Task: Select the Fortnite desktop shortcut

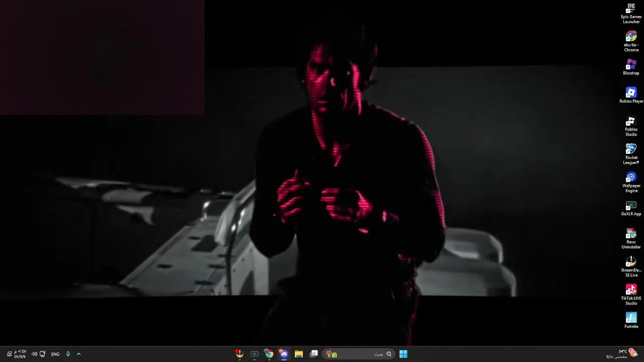Action: (x=631, y=321)
